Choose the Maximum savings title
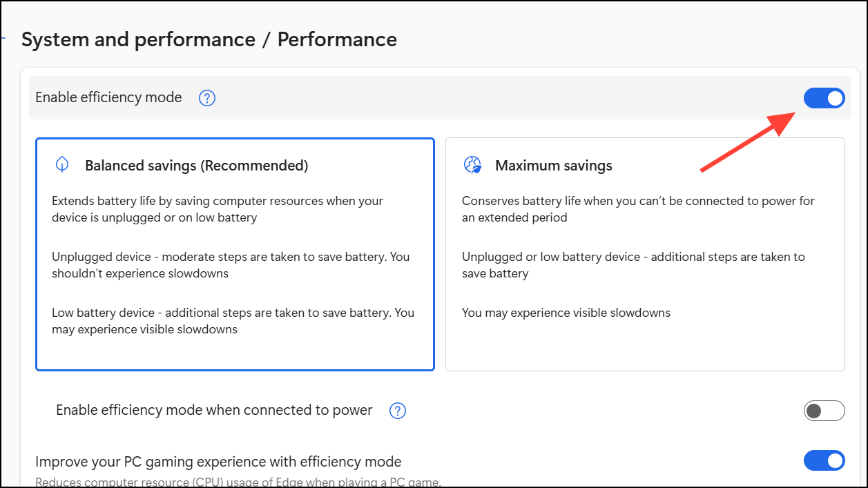The height and width of the screenshot is (488, 868). (x=554, y=166)
